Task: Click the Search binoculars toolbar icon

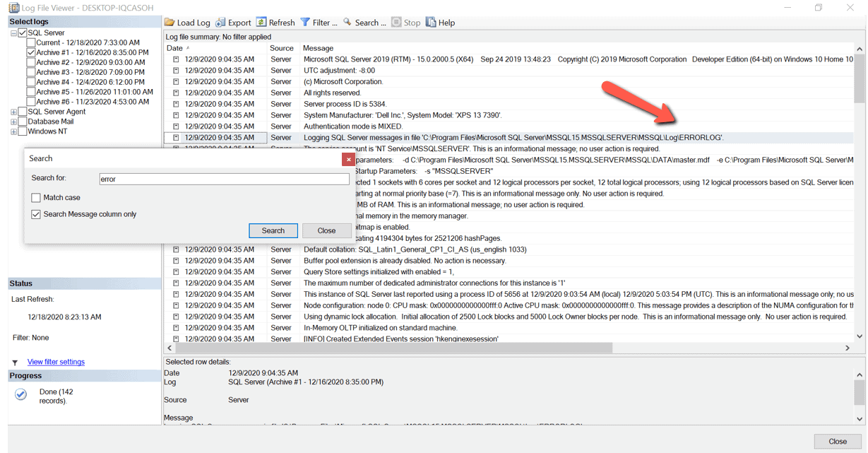Action: (347, 23)
